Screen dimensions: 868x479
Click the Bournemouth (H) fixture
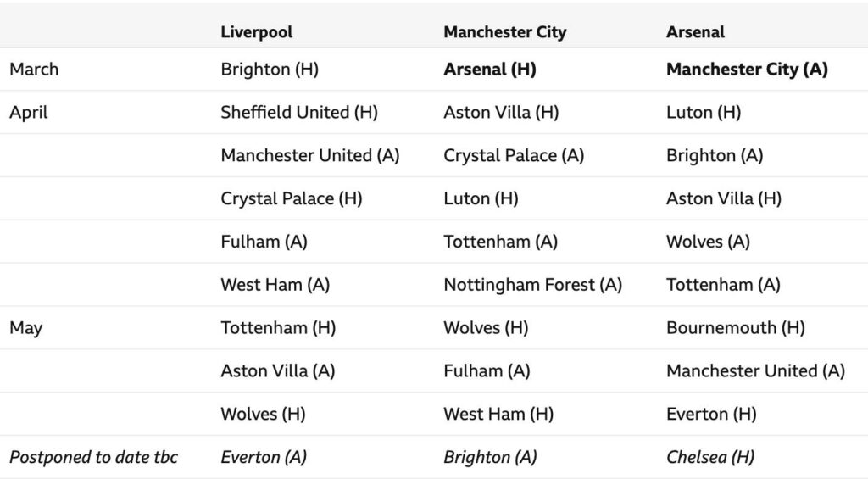(x=735, y=327)
